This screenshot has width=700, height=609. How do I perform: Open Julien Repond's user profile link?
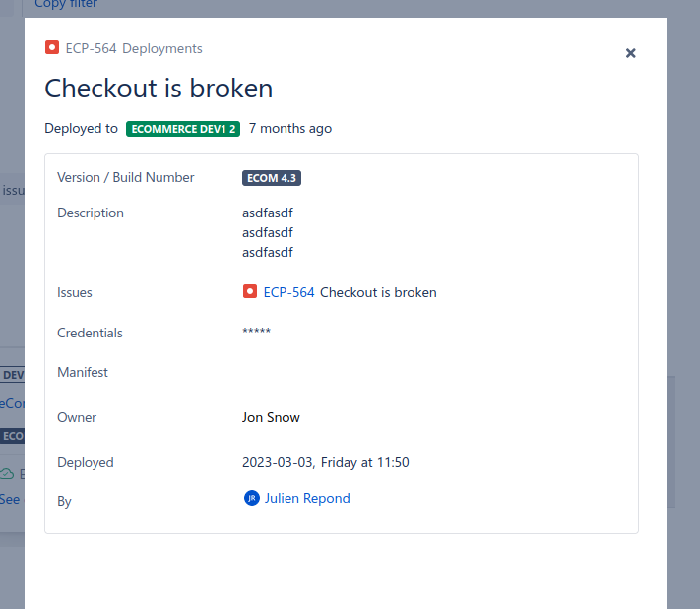(307, 498)
